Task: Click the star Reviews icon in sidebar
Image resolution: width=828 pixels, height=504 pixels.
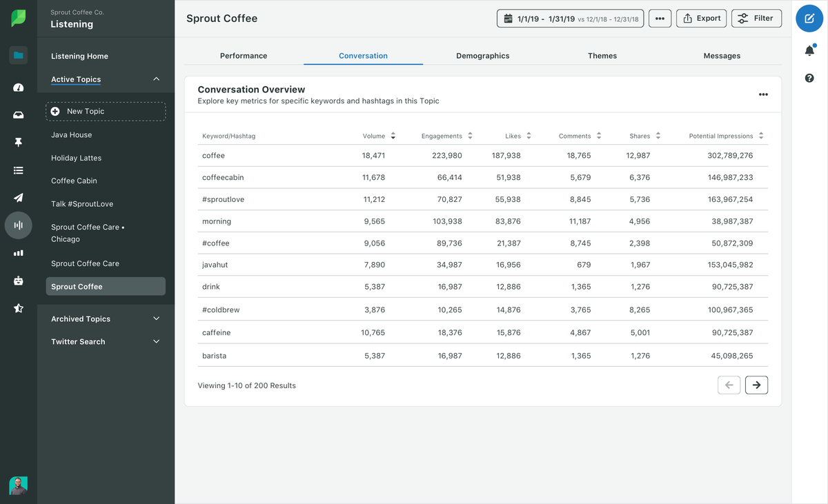Action: [19, 308]
